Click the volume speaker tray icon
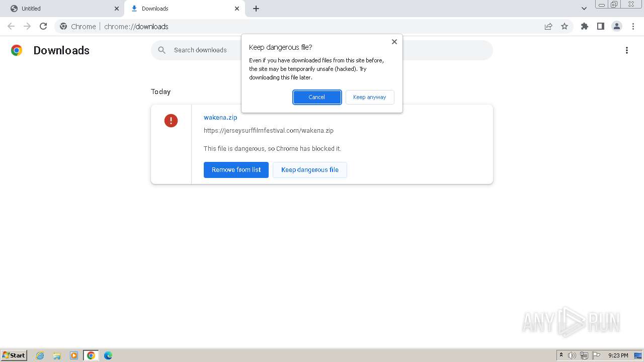The height and width of the screenshot is (362, 644). click(x=572, y=355)
